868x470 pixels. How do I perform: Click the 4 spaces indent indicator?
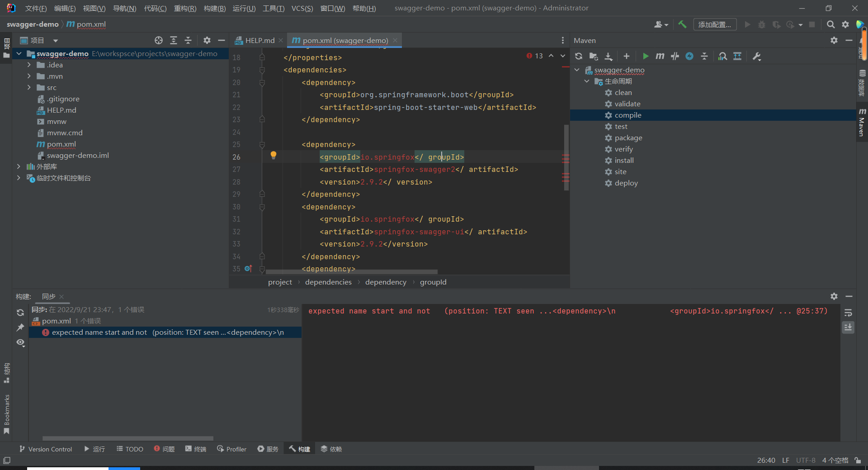coord(835,460)
